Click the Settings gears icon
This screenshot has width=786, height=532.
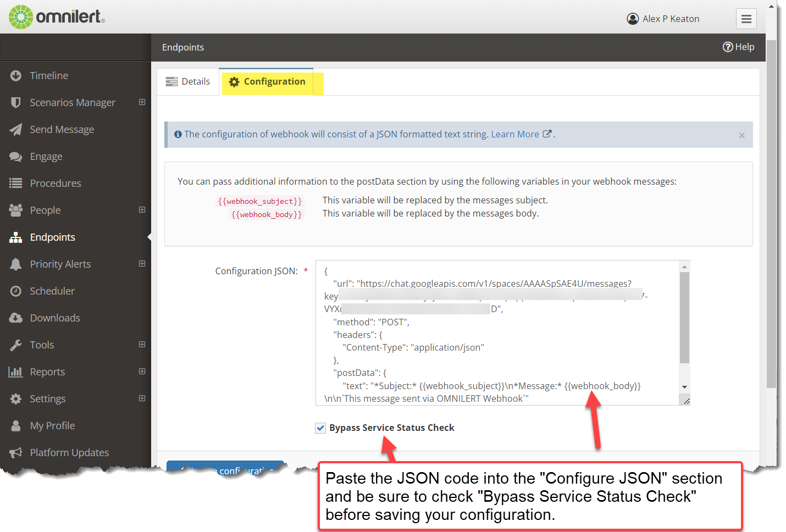click(x=16, y=398)
